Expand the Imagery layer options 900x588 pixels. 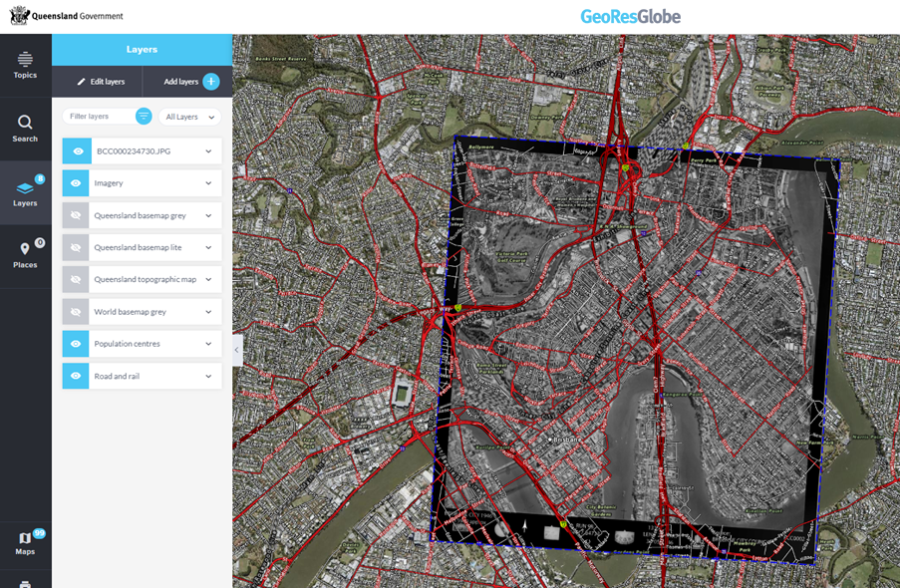coord(208,183)
